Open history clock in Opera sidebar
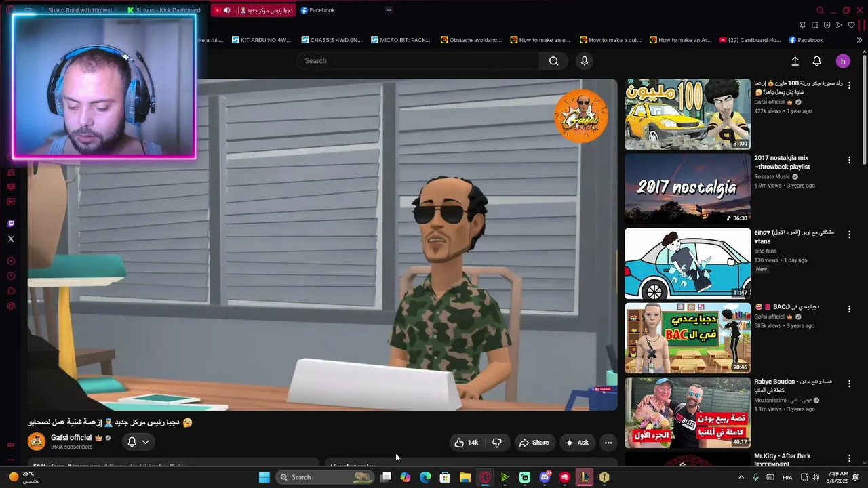The height and width of the screenshot is (488, 868). pos(11,276)
